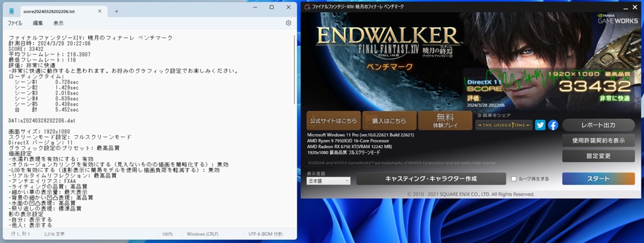This screenshot has width=644, height=243.
Task: Open the 表示言語 日本語 dropdown
Action: (x=328, y=181)
